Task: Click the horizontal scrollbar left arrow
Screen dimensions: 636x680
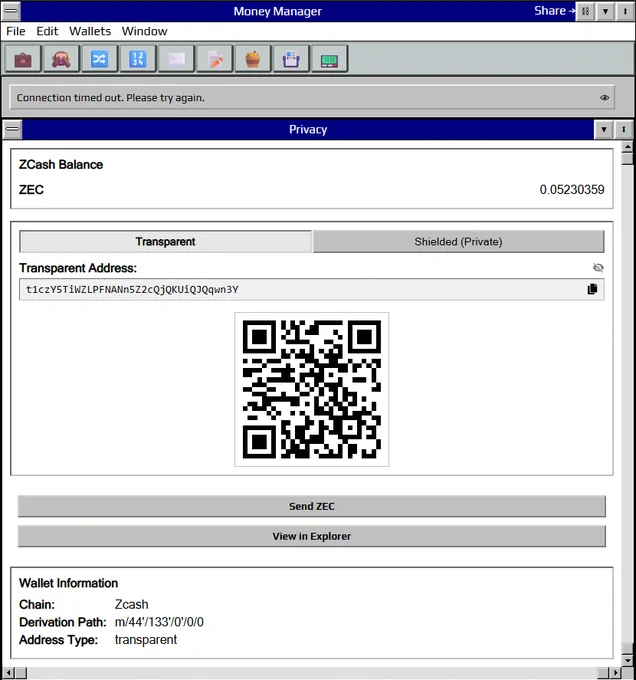Action: pos(9,673)
